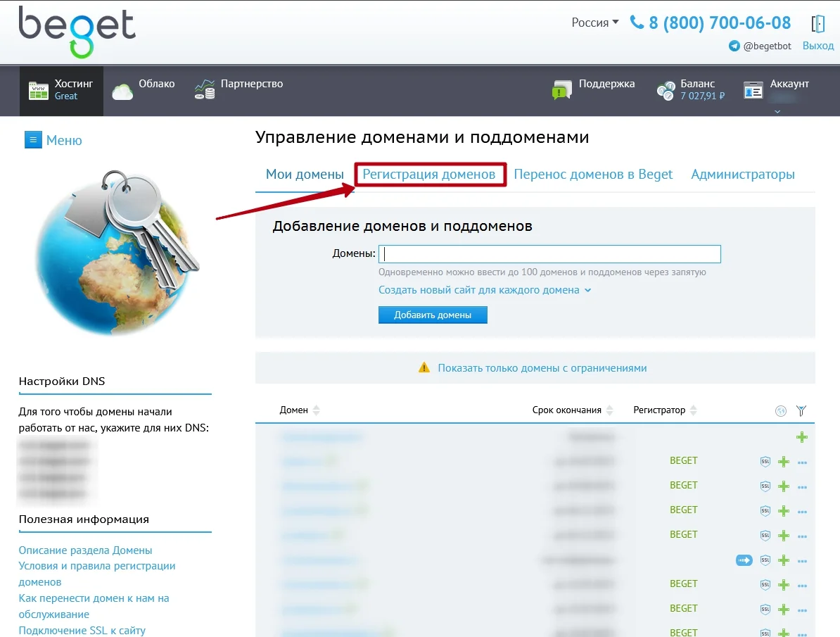
Task: Sort the table by Домен column
Action: 300,410
